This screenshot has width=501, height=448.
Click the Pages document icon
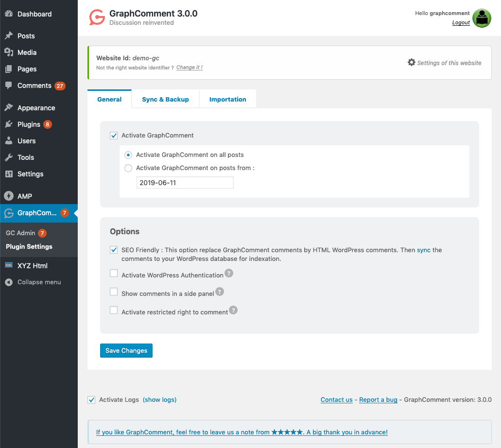pyautogui.click(x=9, y=69)
